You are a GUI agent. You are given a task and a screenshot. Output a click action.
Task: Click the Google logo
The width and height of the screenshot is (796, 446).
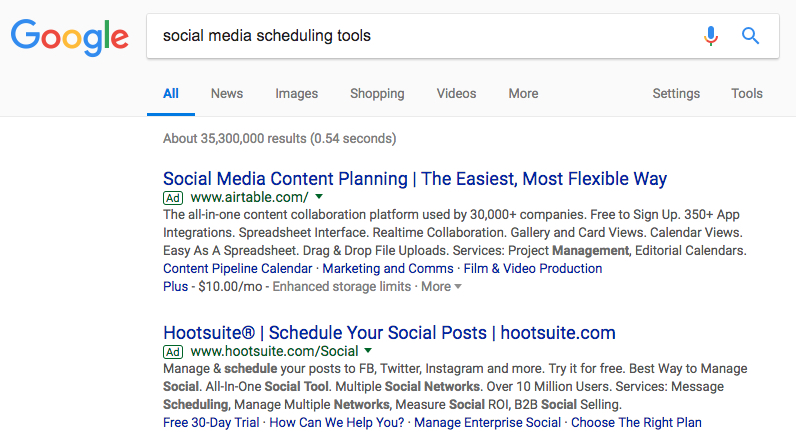[69, 37]
